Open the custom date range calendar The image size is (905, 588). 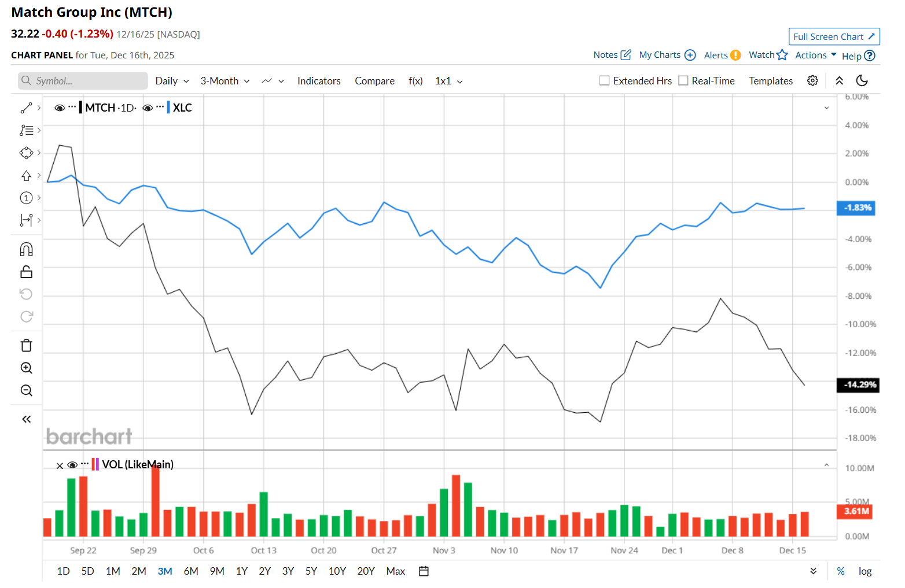click(424, 571)
